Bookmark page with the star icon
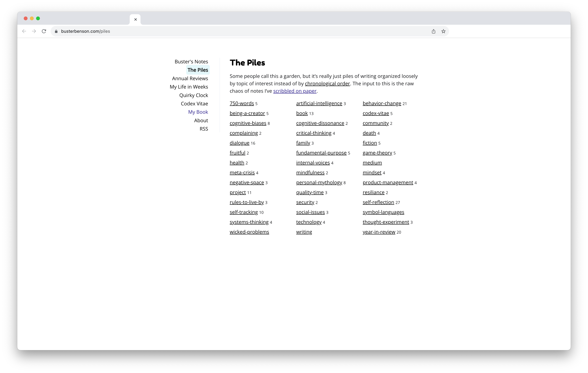 point(443,31)
